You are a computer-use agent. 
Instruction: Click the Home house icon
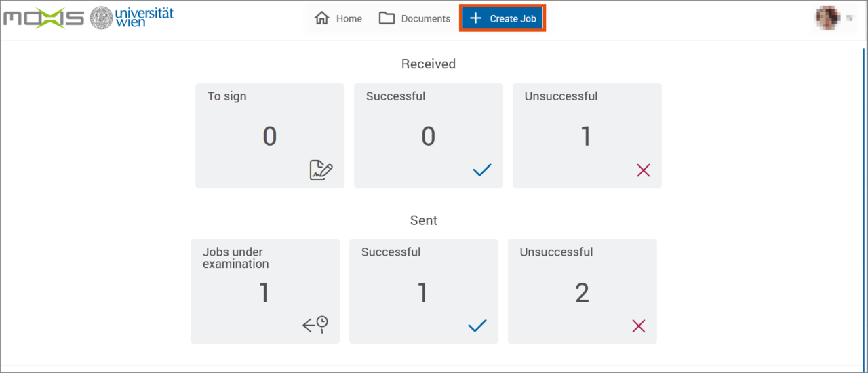(321, 18)
